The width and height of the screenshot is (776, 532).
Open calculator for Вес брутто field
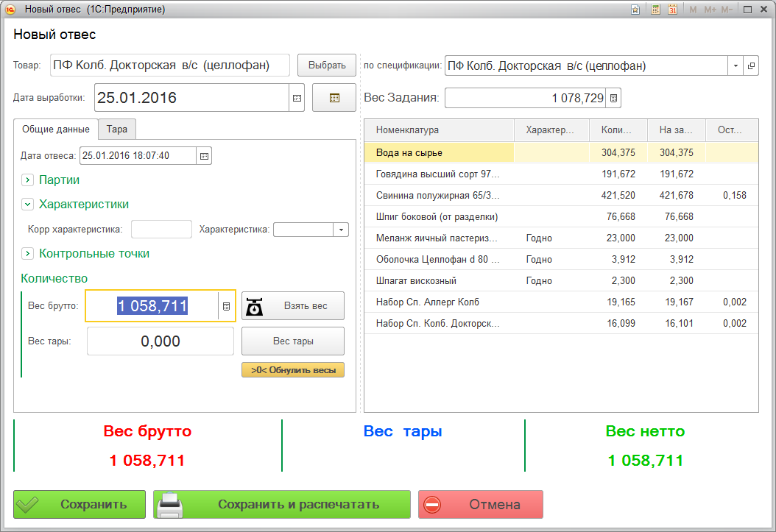tap(226, 306)
